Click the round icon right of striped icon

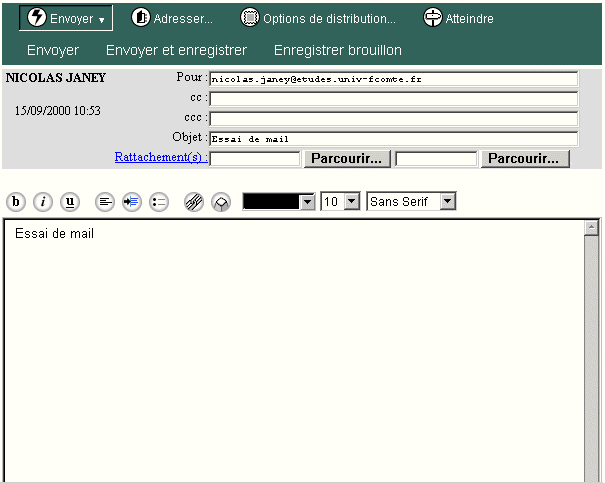point(221,202)
